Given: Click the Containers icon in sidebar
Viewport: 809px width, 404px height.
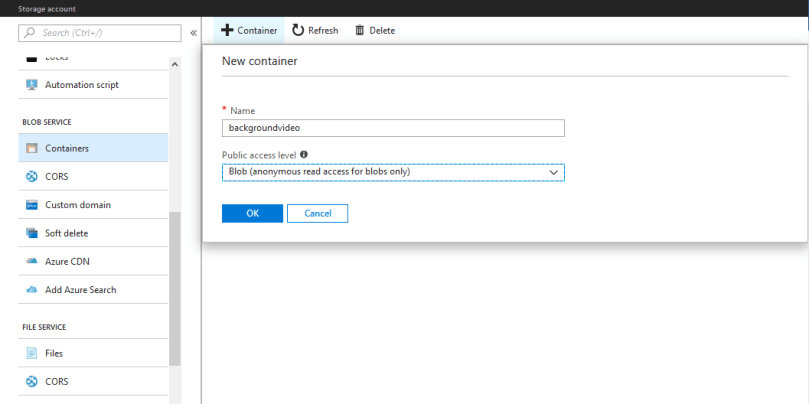Looking at the screenshot, I should coord(31,148).
